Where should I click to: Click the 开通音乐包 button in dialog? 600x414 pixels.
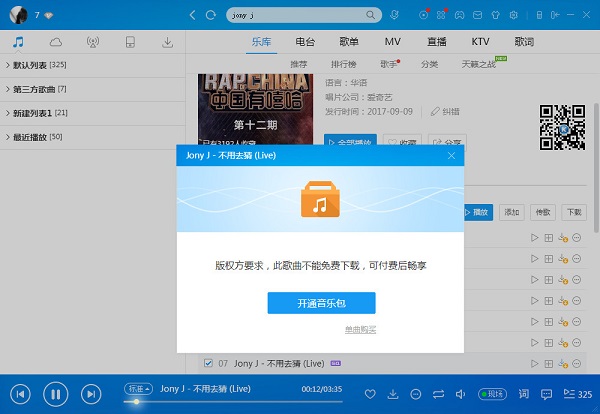(321, 303)
